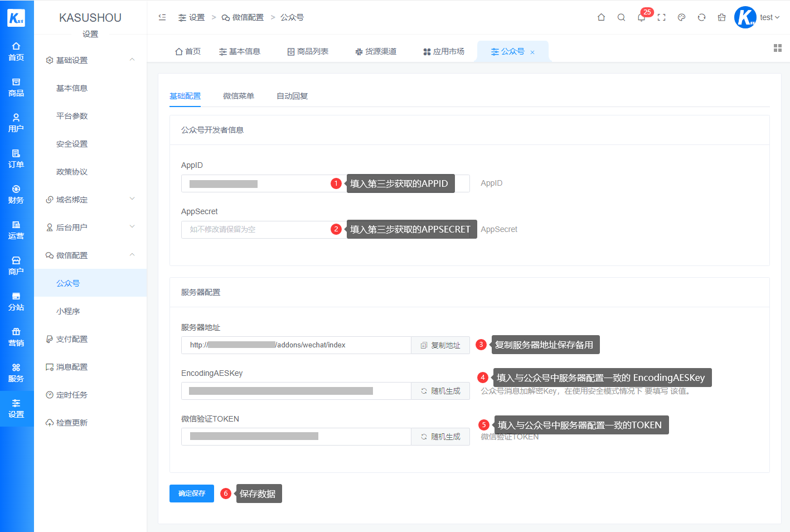
Task: Switch to the 商品列表 page tab
Action: coord(307,51)
